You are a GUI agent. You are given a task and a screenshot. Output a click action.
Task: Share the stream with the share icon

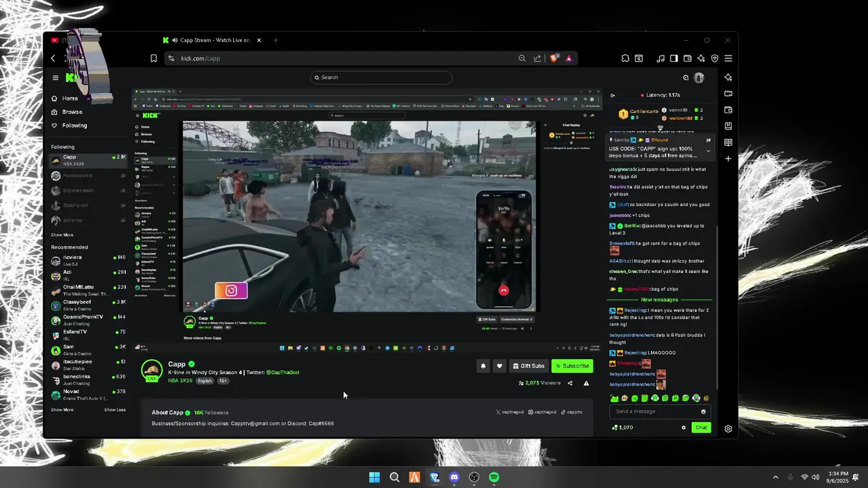(x=570, y=383)
